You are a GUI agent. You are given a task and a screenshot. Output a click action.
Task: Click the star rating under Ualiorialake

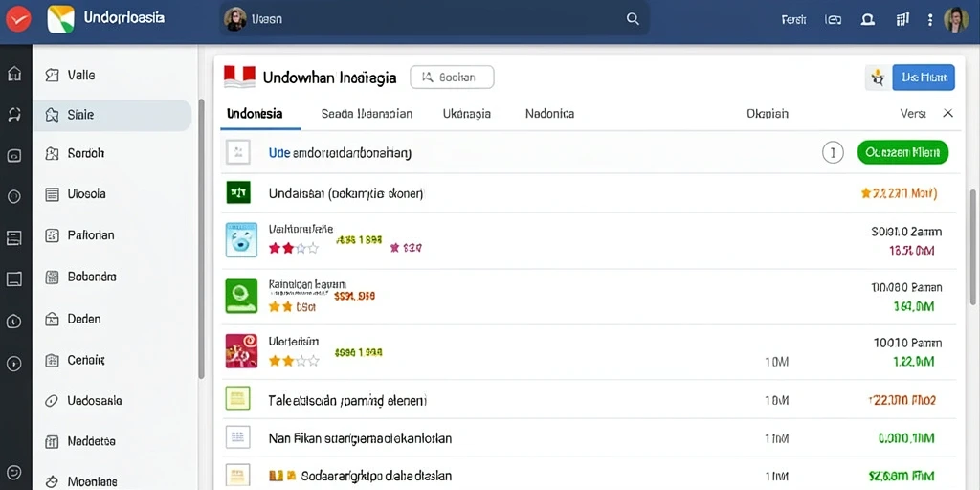point(293,249)
